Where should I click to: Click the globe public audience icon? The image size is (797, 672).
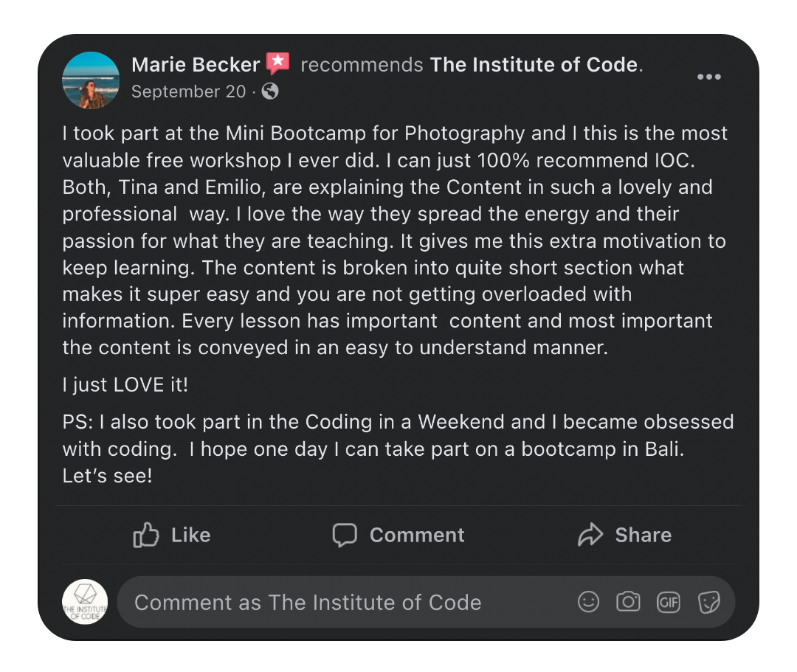pos(270,91)
